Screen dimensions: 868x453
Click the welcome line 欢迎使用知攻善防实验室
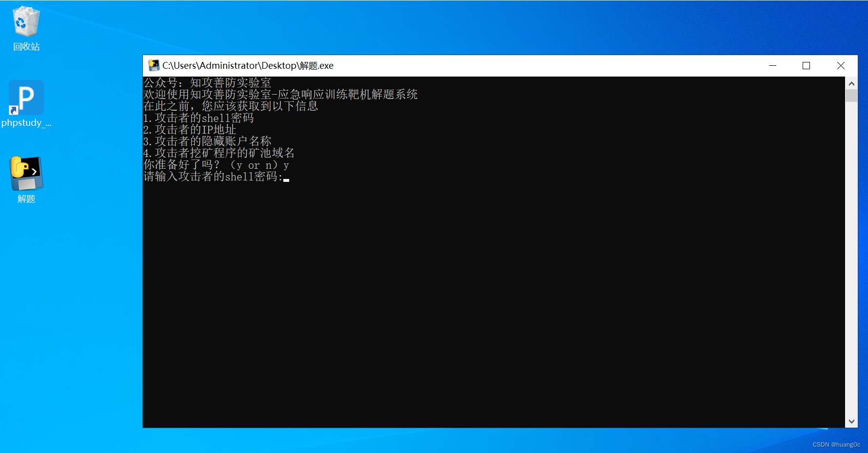[x=280, y=95]
